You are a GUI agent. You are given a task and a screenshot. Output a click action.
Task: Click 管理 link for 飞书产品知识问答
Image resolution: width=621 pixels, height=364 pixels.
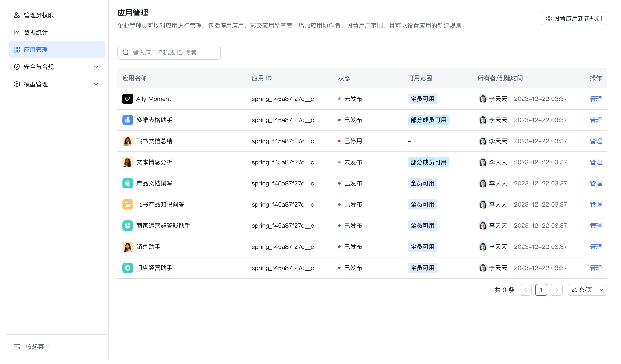604,207
